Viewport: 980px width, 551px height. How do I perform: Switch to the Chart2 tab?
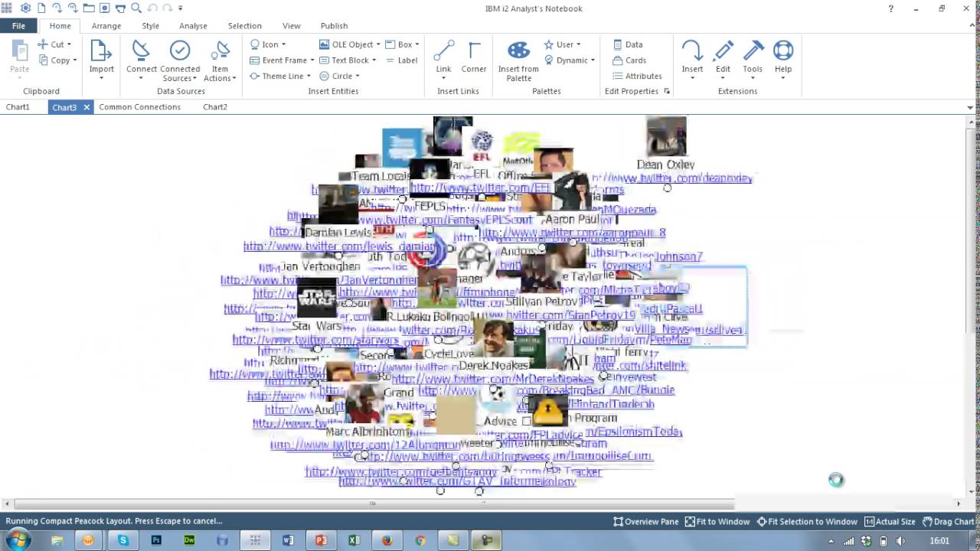215,107
